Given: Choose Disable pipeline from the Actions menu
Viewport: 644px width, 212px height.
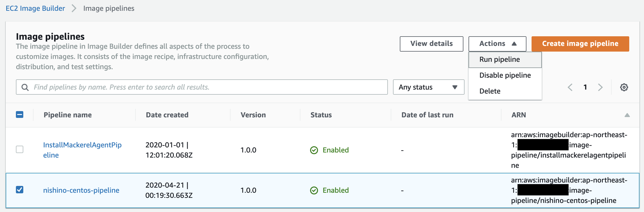Looking at the screenshot, I should pos(505,75).
